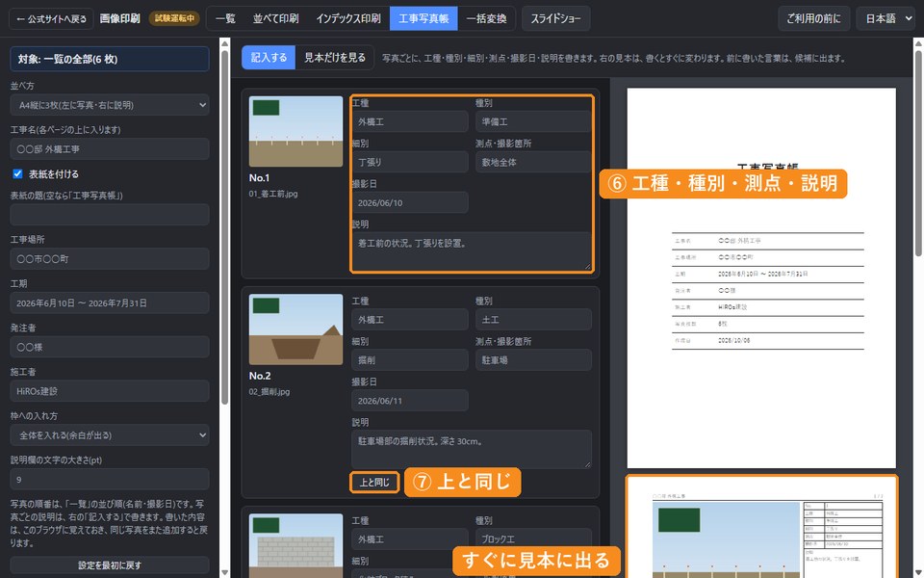Edit No.1 細別 field 丁張り
This screenshot has height=578, width=924.
410,162
